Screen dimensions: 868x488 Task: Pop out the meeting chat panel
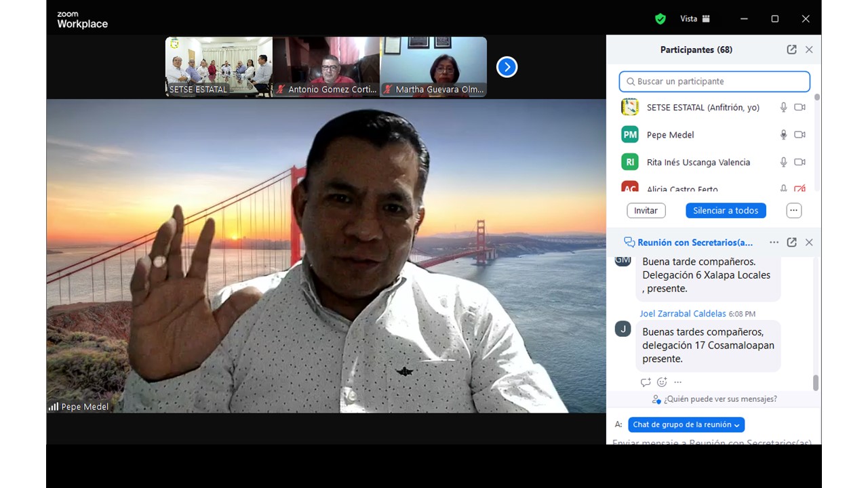click(x=791, y=242)
